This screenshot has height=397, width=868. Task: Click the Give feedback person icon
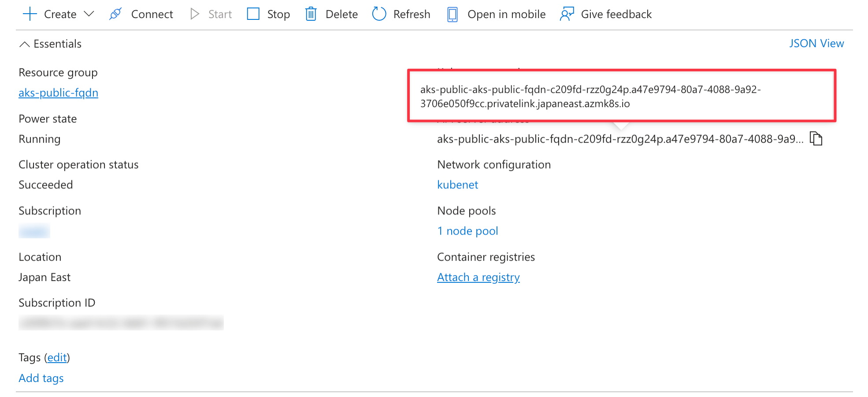coord(567,14)
